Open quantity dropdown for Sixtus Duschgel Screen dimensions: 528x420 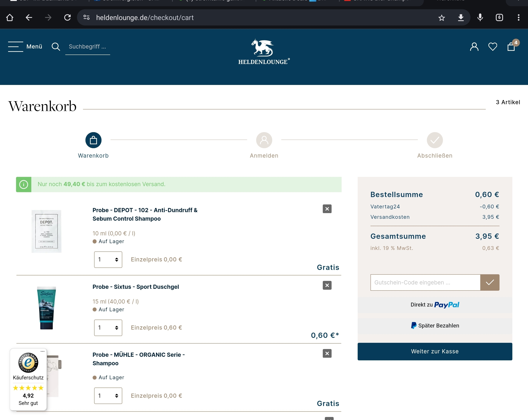(x=108, y=328)
